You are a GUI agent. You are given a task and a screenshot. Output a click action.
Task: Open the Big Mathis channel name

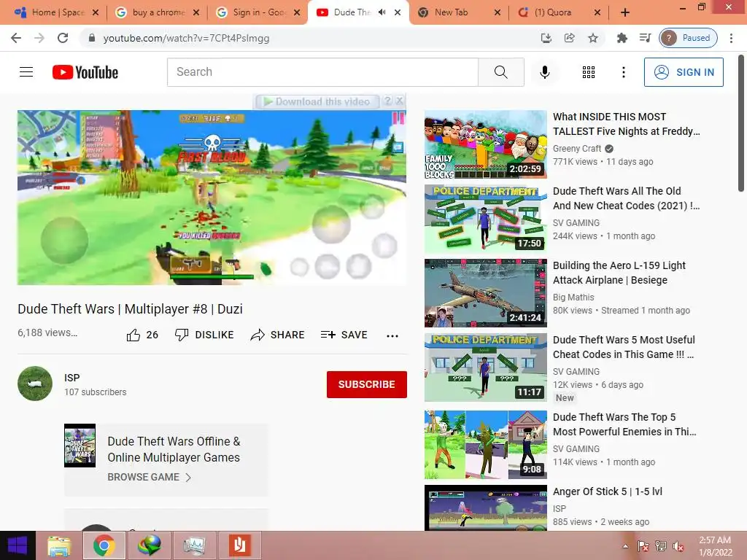click(x=573, y=297)
